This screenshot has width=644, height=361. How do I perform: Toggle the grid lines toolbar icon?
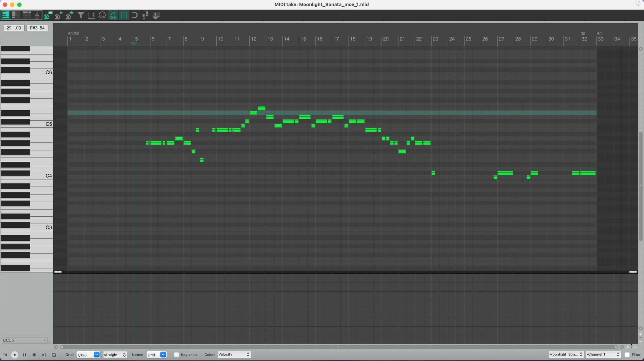click(x=124, y=15)
